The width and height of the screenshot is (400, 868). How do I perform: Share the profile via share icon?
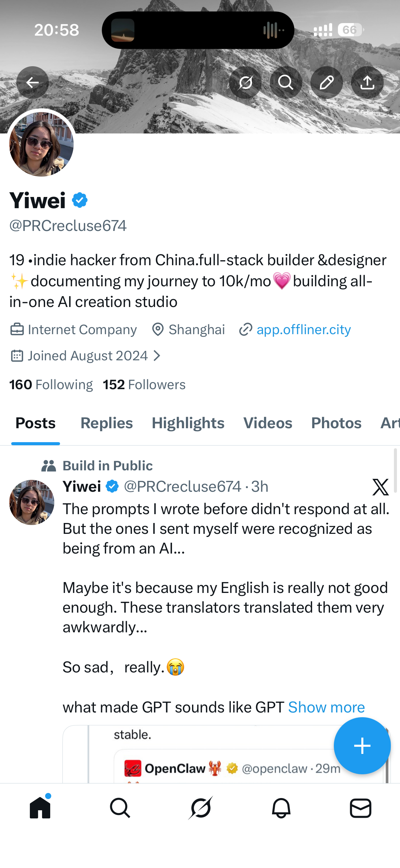click(367, 83)
